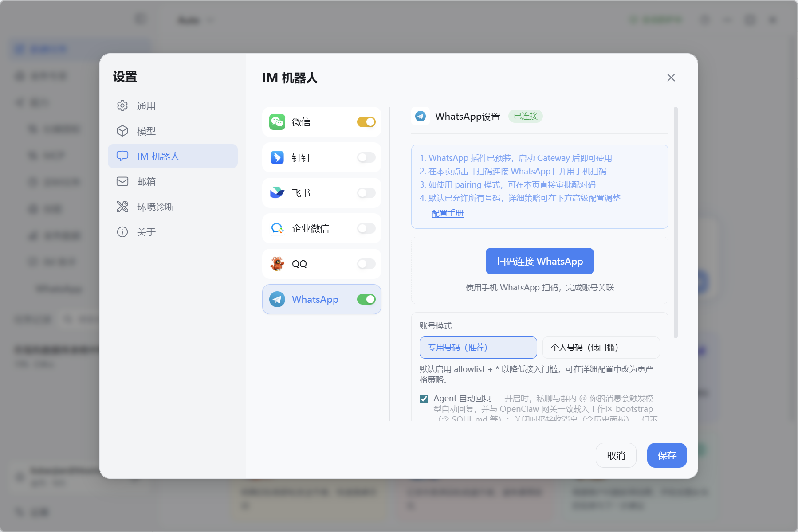
Task: Click the envelope icon beside 邮箱
Action: (122, 181)
